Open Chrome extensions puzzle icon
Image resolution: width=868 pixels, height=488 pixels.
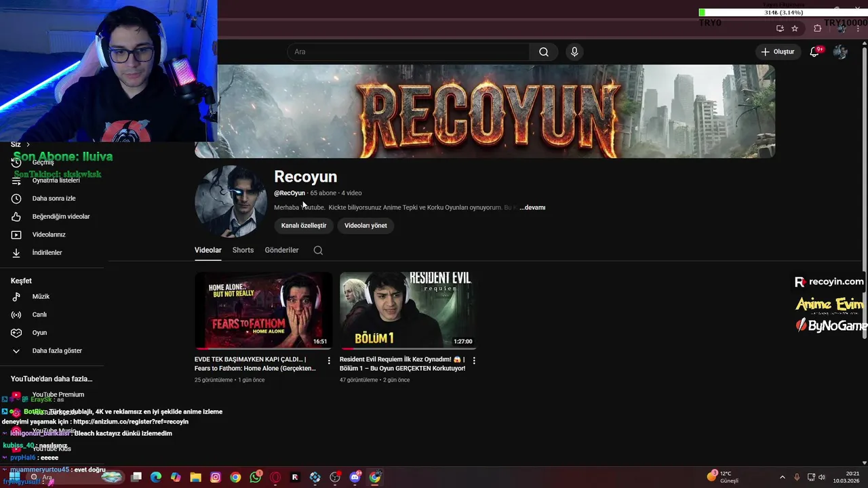[817, 28]
